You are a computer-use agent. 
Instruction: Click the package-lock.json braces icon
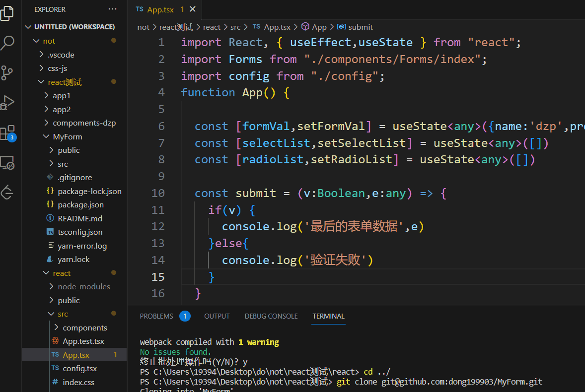point(50,191)
